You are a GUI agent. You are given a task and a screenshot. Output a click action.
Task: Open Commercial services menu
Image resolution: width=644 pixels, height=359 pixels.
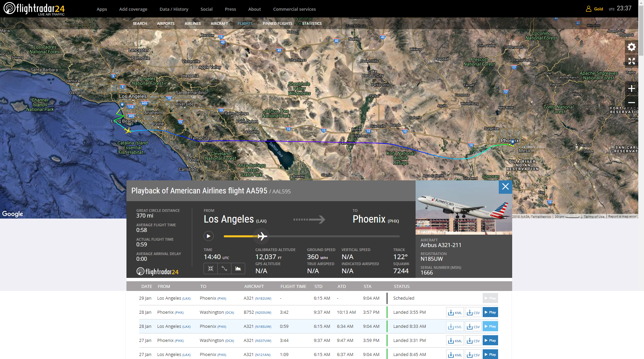click(294, 9)
